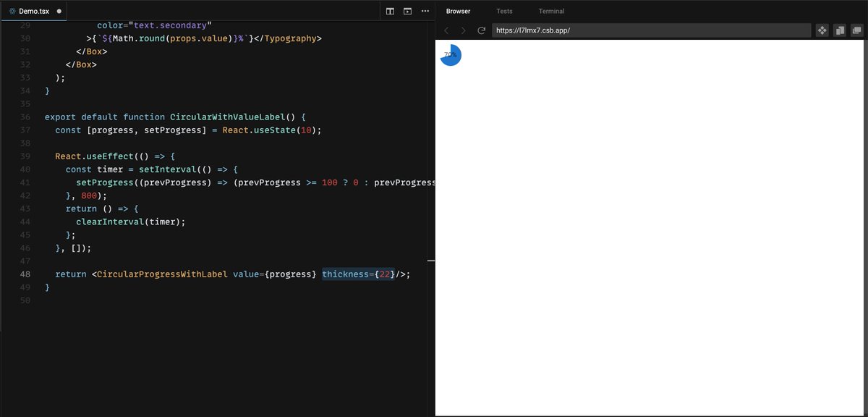This screenshot has height=417, width=868.
Task: Open the preview pane icon
Action: pyautogui.click(x=407, y=12)
